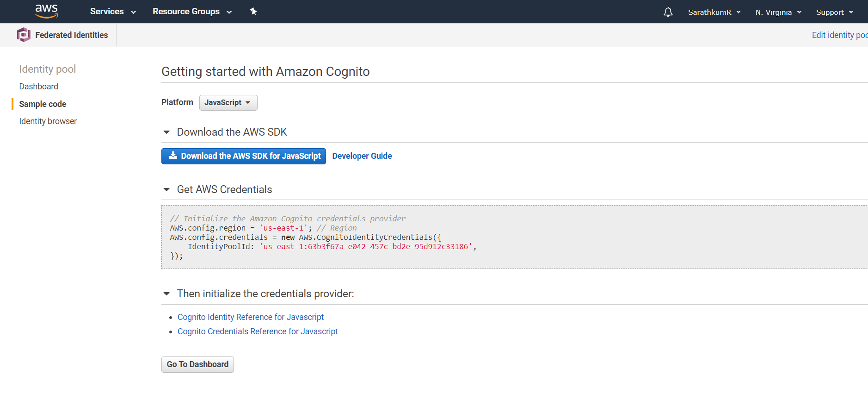This screenshot has height=419, width=868.
Task: Open the Support menu
Action: point(834,13)
